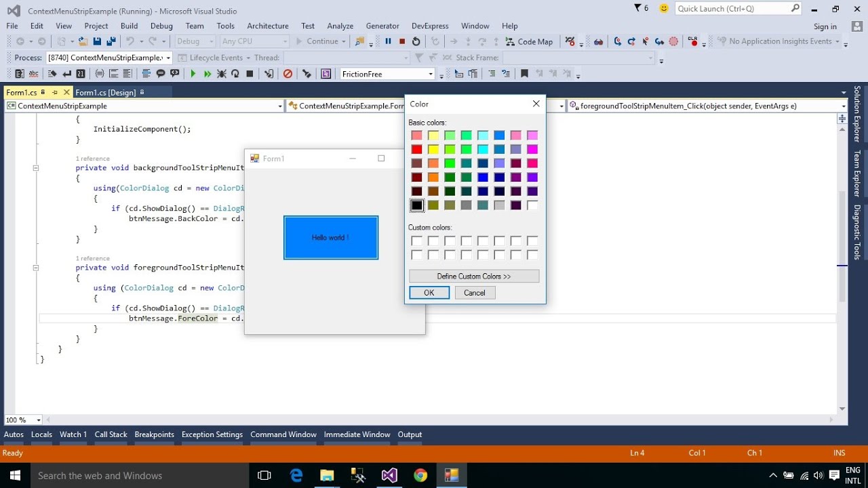868x488 pixels.
Task: Restart the debug session icon
Action: pos(416,41)
